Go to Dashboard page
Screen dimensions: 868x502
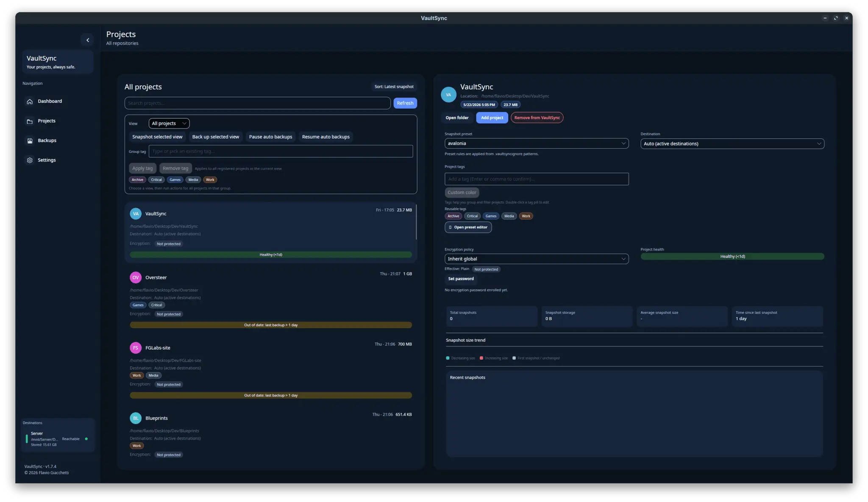(x=50, y=101)
